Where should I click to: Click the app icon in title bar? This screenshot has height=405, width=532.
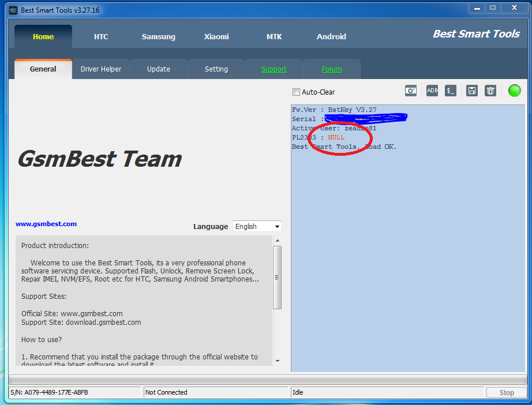13,10
